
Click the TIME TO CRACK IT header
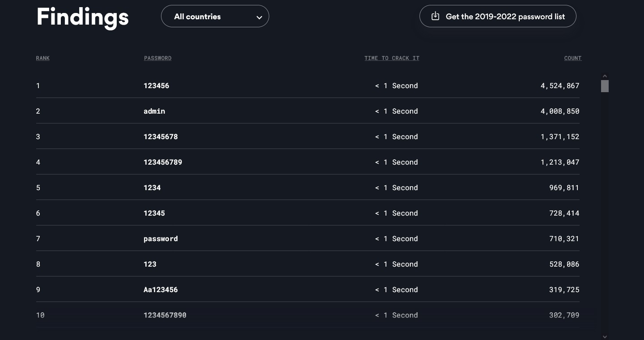[392, 58]
